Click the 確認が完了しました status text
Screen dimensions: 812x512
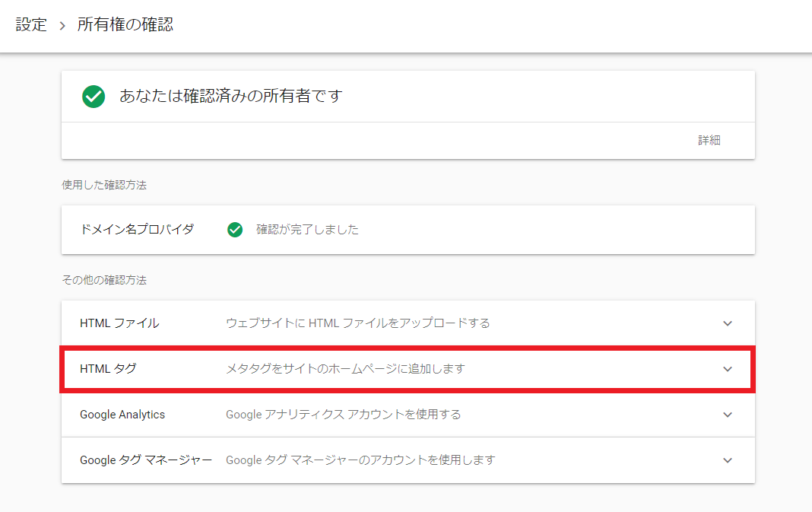click(x=307, y=230)
